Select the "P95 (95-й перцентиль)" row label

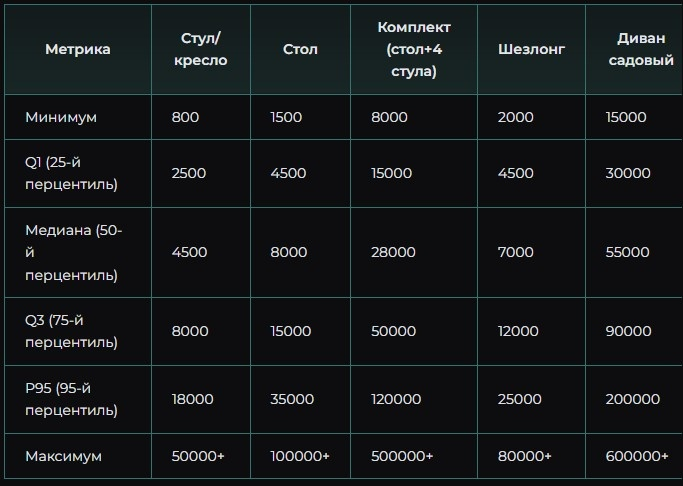(x=71, y=399)
